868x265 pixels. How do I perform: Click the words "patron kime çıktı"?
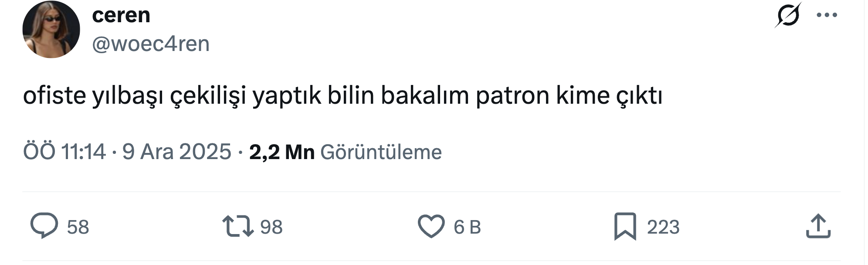click(569, 95)
